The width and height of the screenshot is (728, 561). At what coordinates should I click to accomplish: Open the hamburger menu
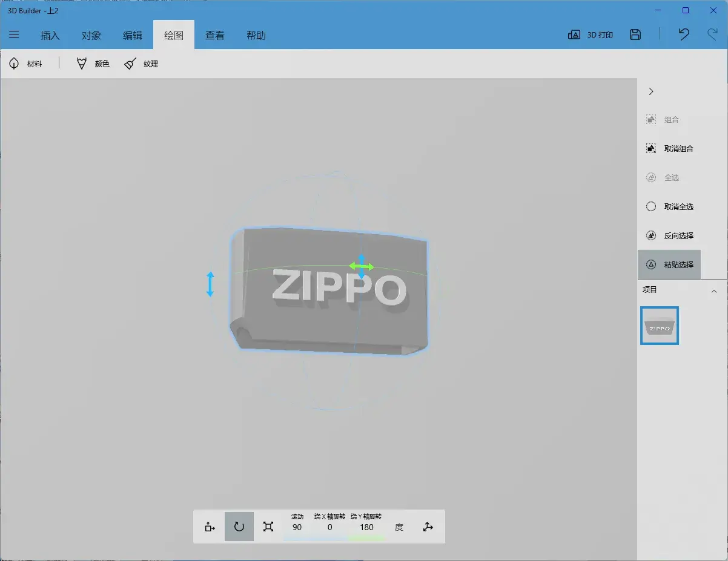(x=14, y=34)
